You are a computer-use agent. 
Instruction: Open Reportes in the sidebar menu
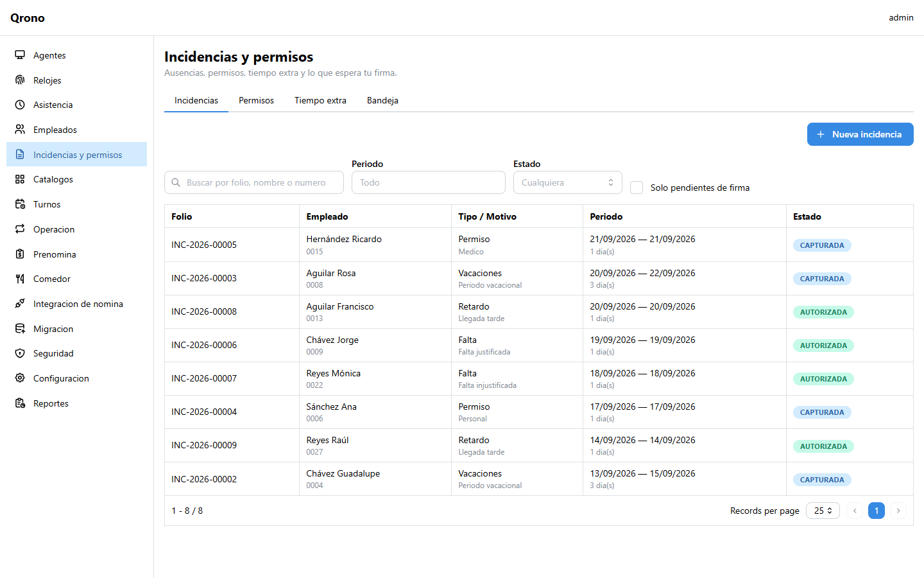pos(76,403)
